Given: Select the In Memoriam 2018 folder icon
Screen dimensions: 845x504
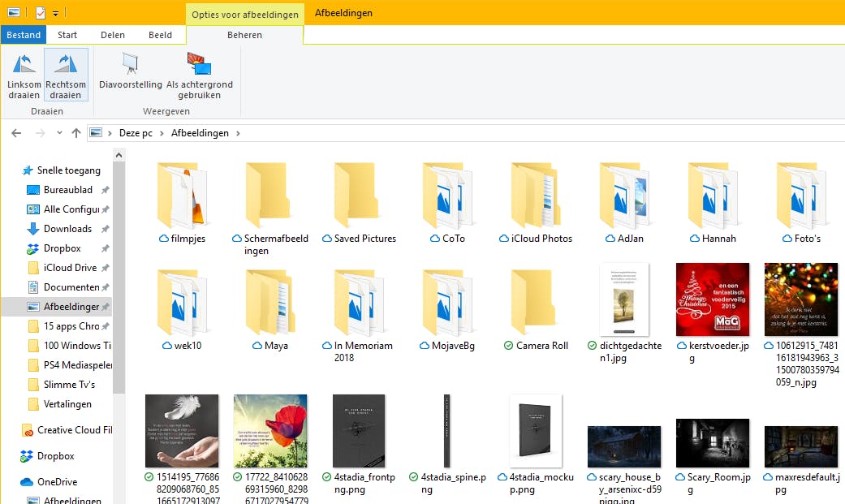Looking at the screenshot, I should coord(358,303).
